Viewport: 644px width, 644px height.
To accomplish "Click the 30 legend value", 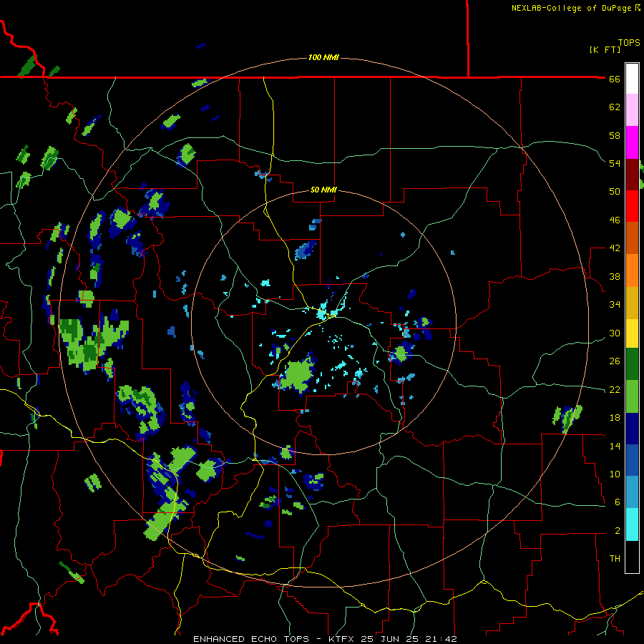I will 615,333.
